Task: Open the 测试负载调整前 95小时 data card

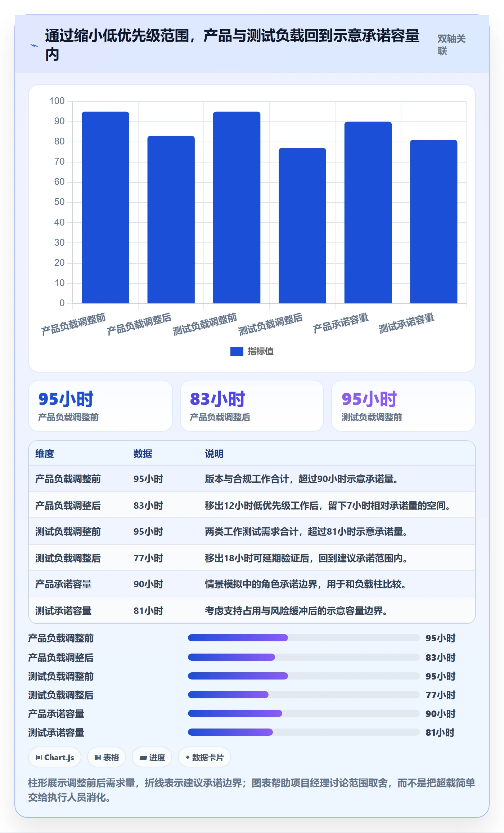Action: 404,406
